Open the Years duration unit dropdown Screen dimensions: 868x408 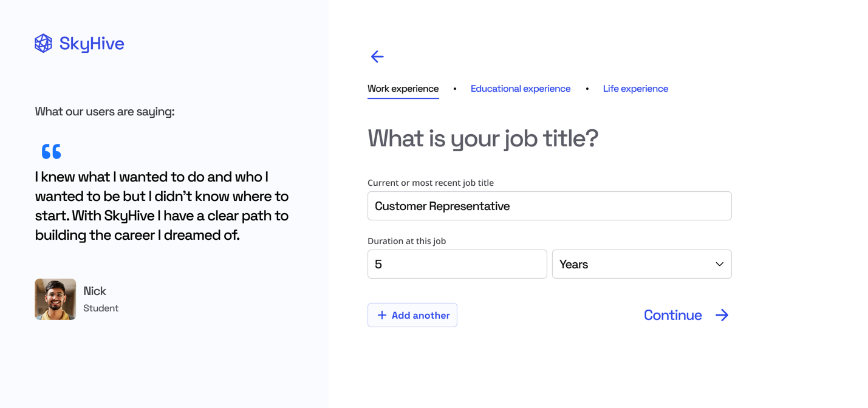[641, 264]
